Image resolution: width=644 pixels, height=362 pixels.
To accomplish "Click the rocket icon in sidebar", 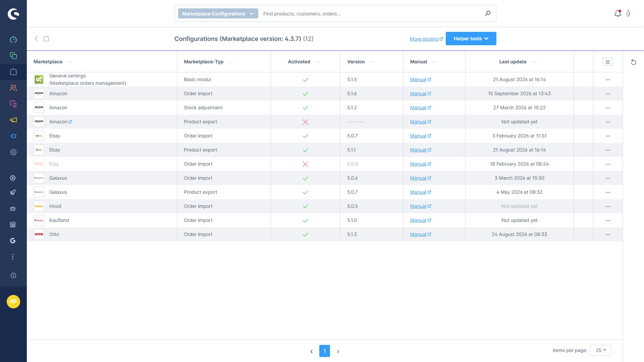I will point(13,192).
